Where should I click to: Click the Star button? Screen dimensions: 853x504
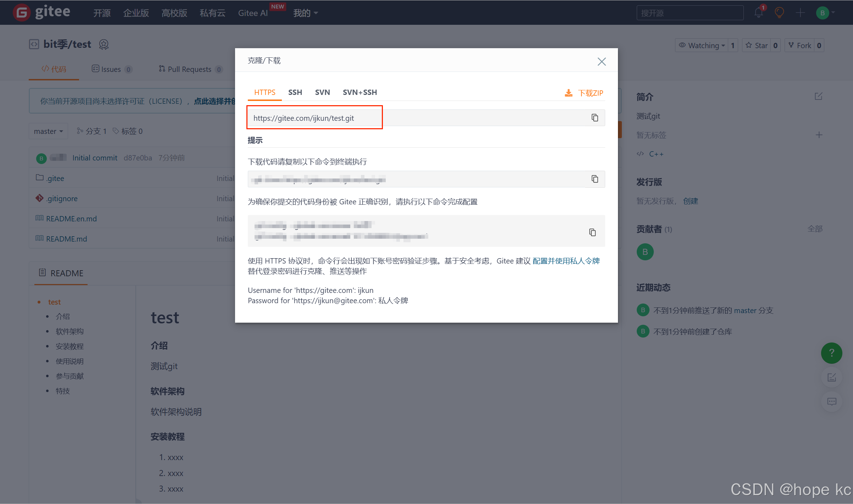[x=756, y=45]
